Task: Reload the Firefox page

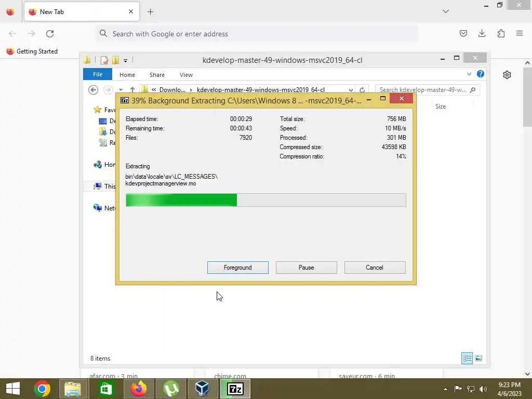Action: pos(50,34)
